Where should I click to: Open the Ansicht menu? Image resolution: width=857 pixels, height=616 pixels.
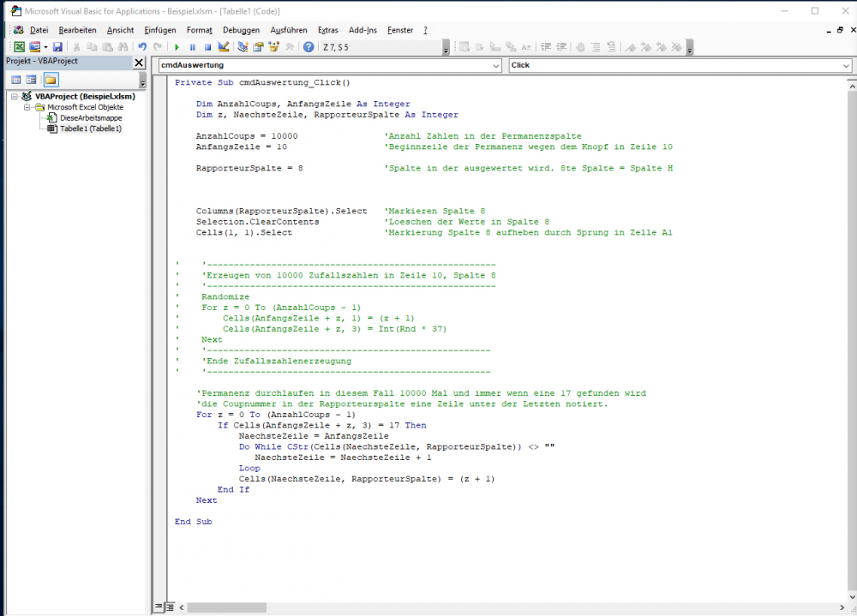click(x=120, y=30)
